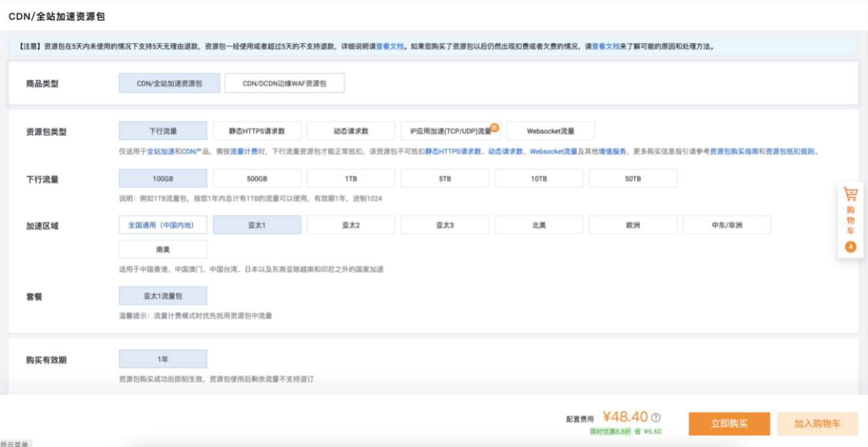Choose 全国通用（中国内地）acceleration region
This screenshot has height=447, width=868.
click(163, 225)
